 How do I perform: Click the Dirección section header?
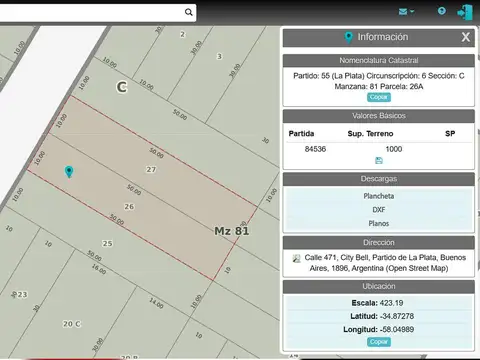click(379, 242)
